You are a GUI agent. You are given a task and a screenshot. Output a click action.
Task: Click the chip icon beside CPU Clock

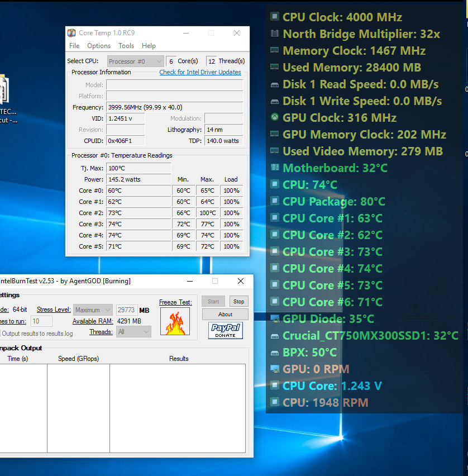(x=275, y=17)
